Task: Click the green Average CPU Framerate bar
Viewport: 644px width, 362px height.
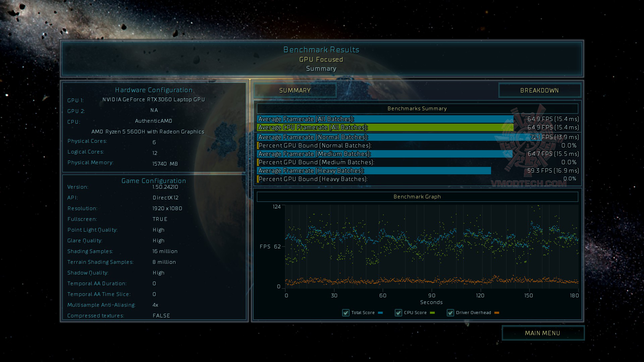Action: tap(385, 127)
